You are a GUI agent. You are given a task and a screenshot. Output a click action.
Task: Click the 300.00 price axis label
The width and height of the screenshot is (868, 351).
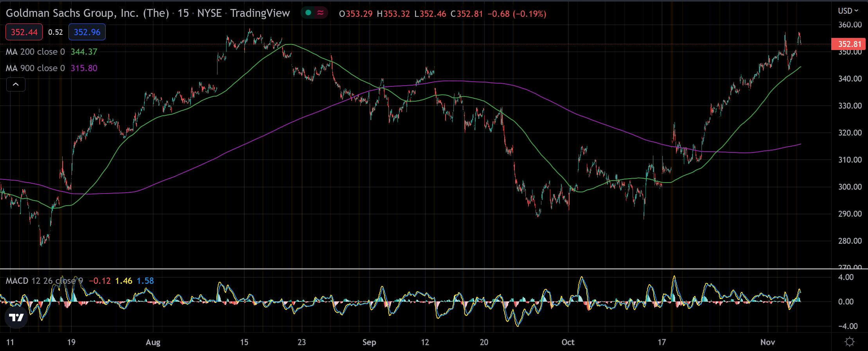tap(850, 187)
